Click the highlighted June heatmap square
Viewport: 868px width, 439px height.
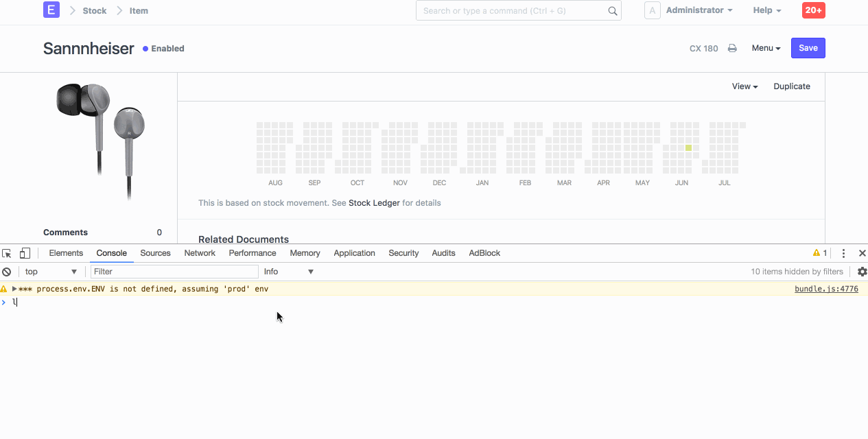[x=688, y=147]
